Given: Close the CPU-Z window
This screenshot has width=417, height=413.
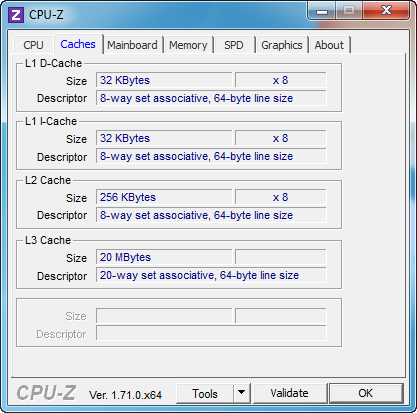Looking at the screenshot, I should [x=386, y=11].
